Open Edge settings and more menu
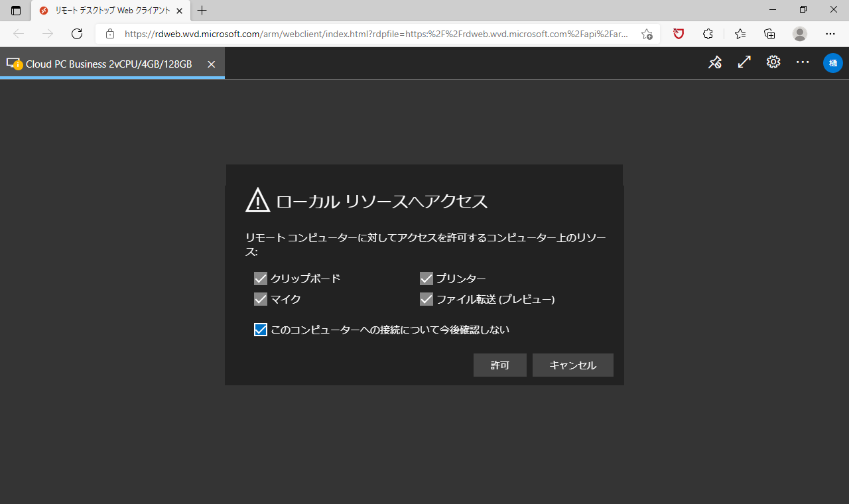 pos(830,34)
